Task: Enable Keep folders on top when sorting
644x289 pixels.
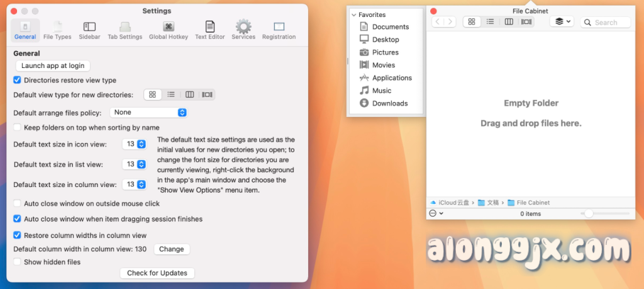Action: click(x=17, y=127)
